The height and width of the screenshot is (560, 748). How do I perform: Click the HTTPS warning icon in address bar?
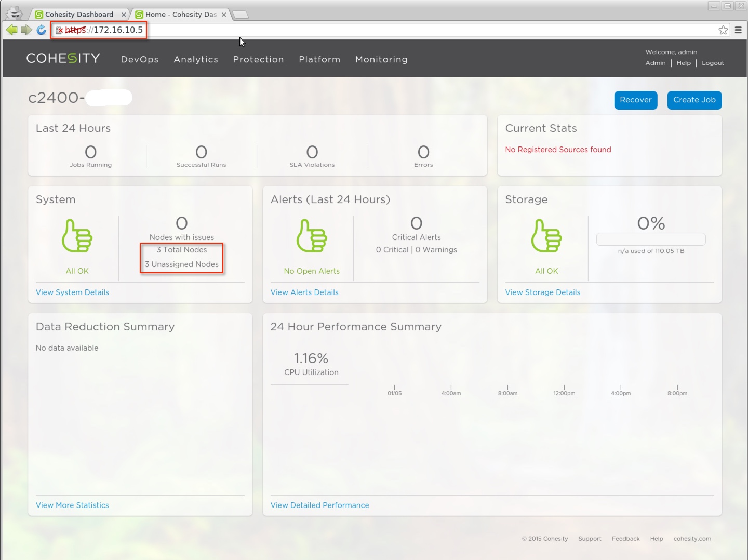pos(59,30)
